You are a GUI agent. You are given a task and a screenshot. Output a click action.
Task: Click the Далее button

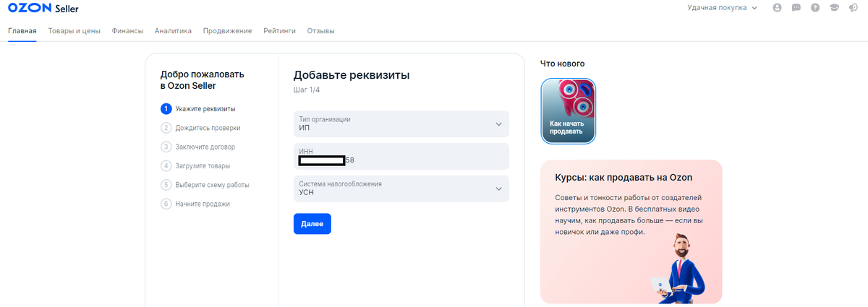[312, 224]
